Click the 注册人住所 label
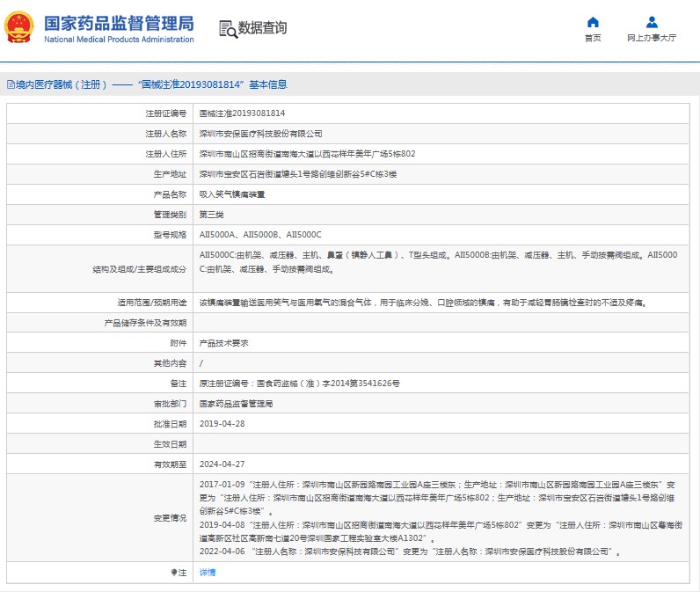 tap(165, 154)
